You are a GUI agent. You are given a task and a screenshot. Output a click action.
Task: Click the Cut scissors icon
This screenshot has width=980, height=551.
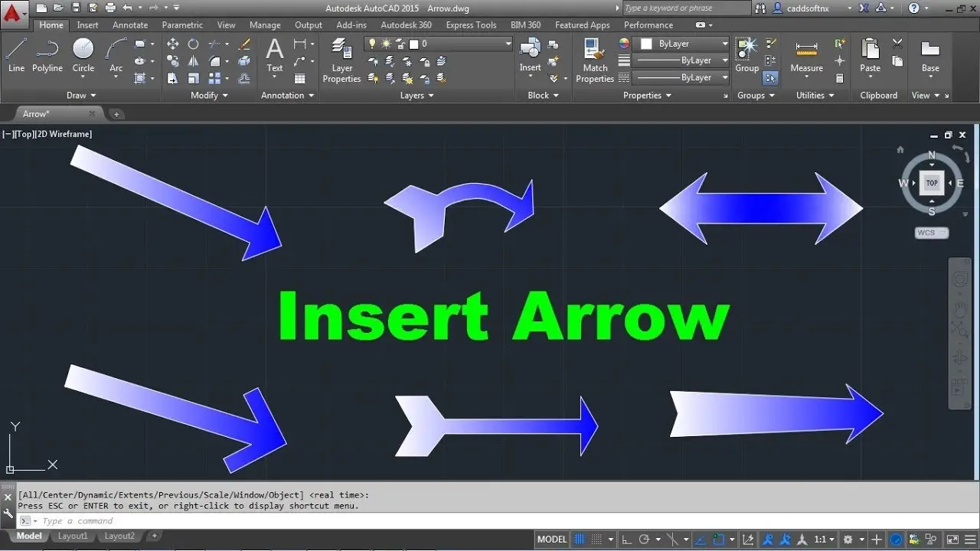pos(897,43)
